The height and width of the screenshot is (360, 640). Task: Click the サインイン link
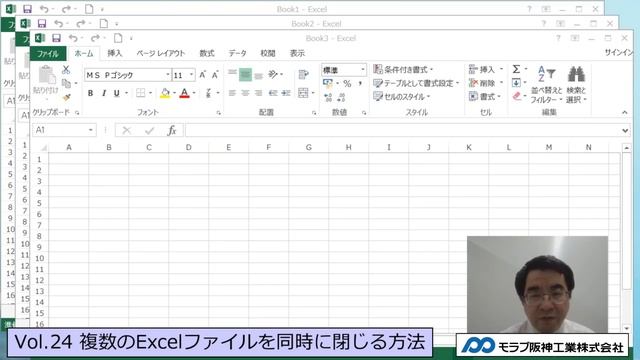618,53
